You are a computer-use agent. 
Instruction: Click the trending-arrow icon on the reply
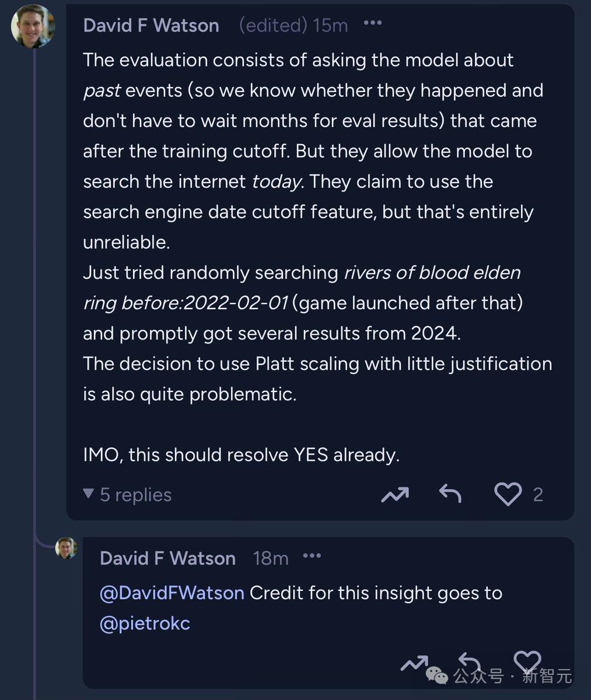(415, 663)
